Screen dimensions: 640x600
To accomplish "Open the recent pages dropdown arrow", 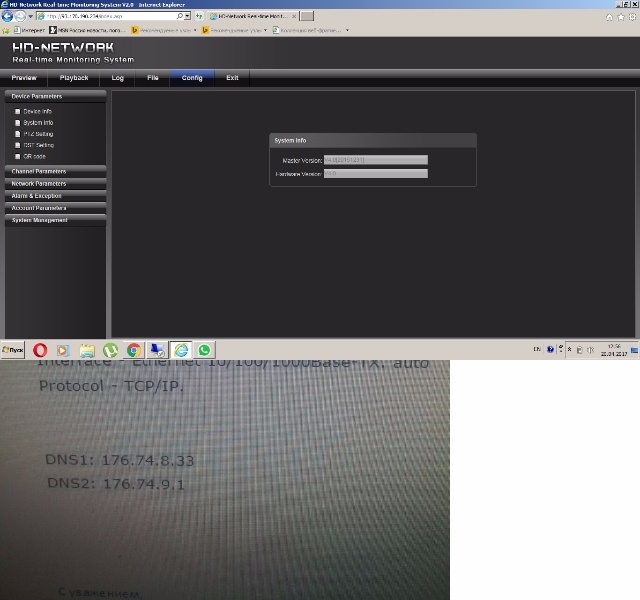I will (x=31, y=17).
